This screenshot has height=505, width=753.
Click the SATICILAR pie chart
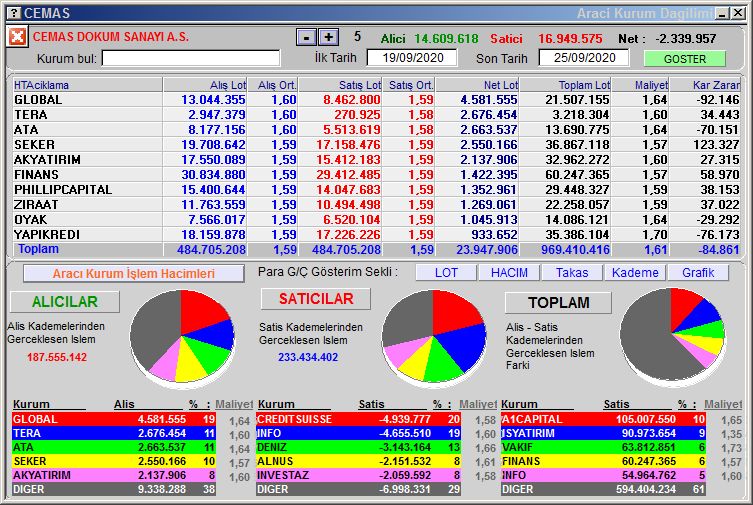[x=433, y=337]
